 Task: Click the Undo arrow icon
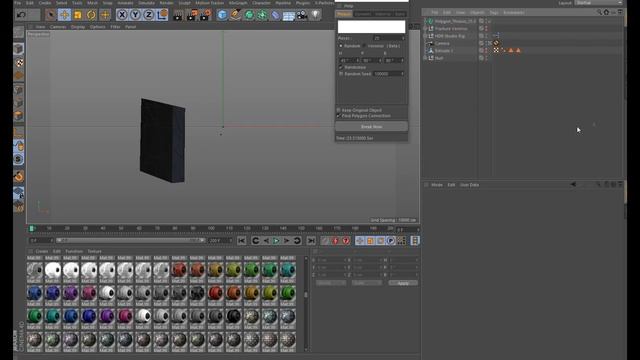point(21,15)
